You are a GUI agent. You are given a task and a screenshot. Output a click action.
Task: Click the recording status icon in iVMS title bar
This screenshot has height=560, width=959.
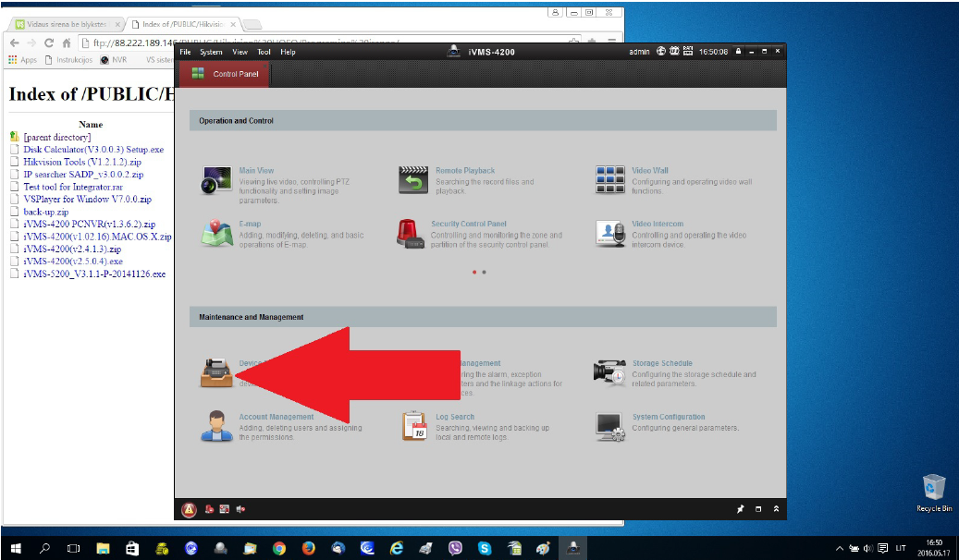coord(674,52)
